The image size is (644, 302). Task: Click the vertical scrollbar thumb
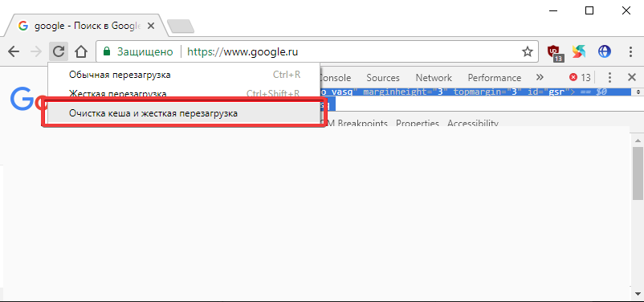(x=638, y=173)
